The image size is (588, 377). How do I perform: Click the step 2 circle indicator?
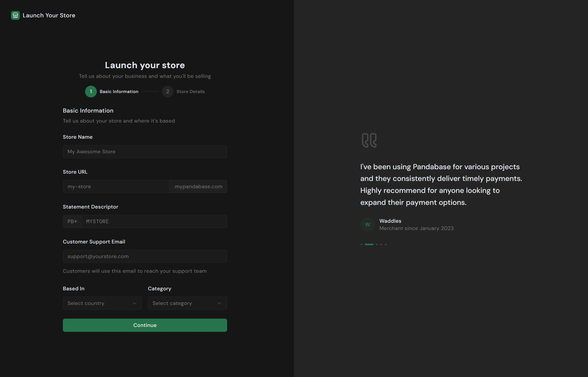coord(168,92)
